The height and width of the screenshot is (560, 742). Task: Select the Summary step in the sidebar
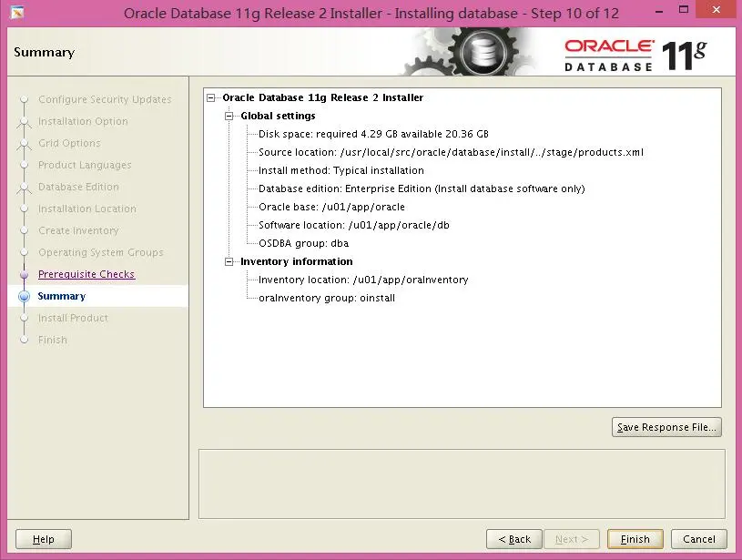pyautogui.click(x=62, y=296)
